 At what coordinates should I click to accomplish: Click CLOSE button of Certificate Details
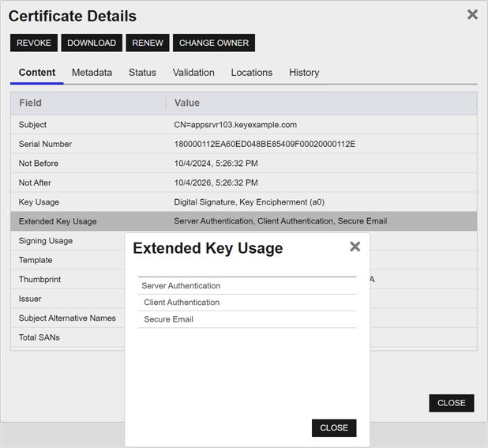[x=451, y=403]
